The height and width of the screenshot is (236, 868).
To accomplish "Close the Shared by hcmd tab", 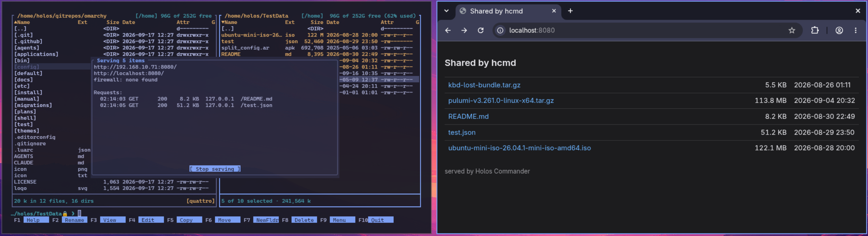I will click(x=554, y=11).
